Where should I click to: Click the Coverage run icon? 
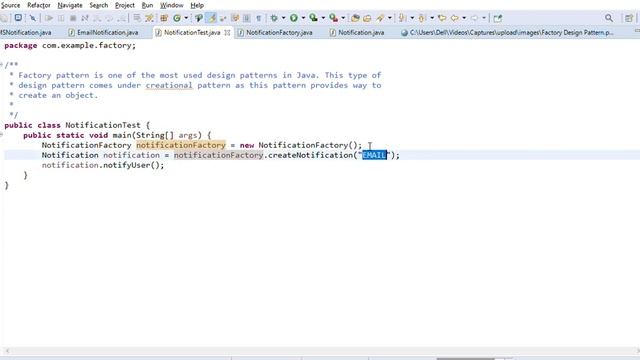(313, 18)
